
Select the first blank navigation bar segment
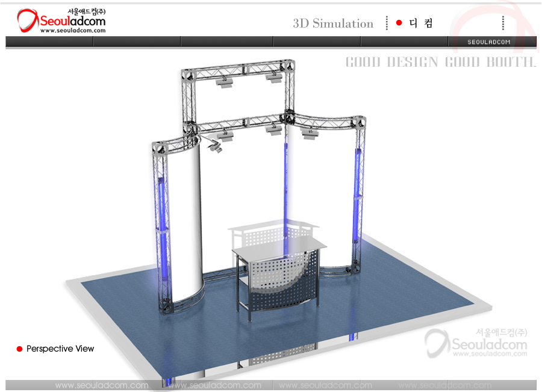tap(49, 42)
